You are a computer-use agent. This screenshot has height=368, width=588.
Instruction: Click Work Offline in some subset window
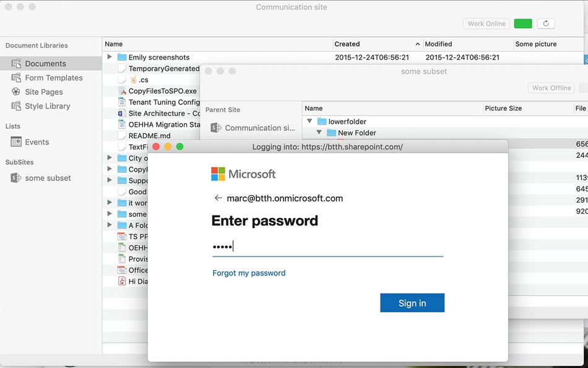[x=551, y=88]
